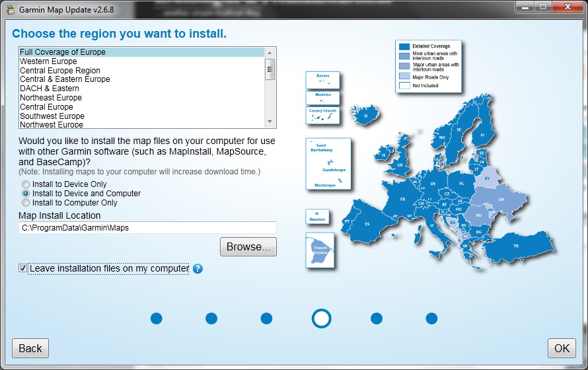The width and height of the screenshot is (588, 370).
Task: Select Install to Device Only option
Action: pos(26,184)
